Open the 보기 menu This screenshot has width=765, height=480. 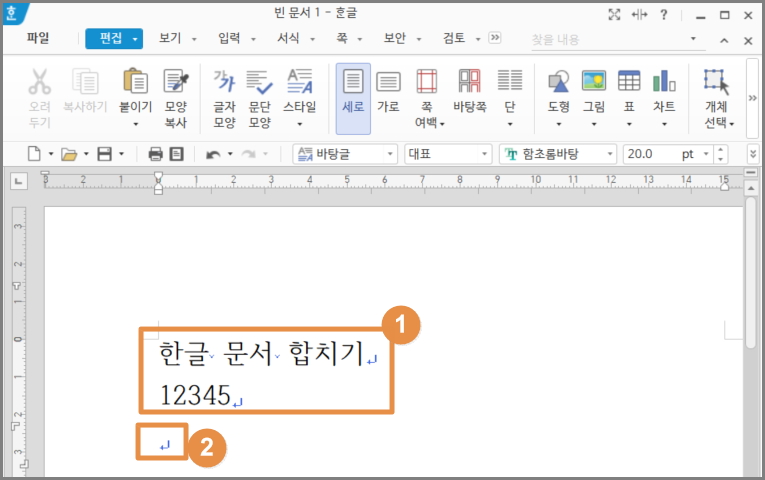(170, 38)
